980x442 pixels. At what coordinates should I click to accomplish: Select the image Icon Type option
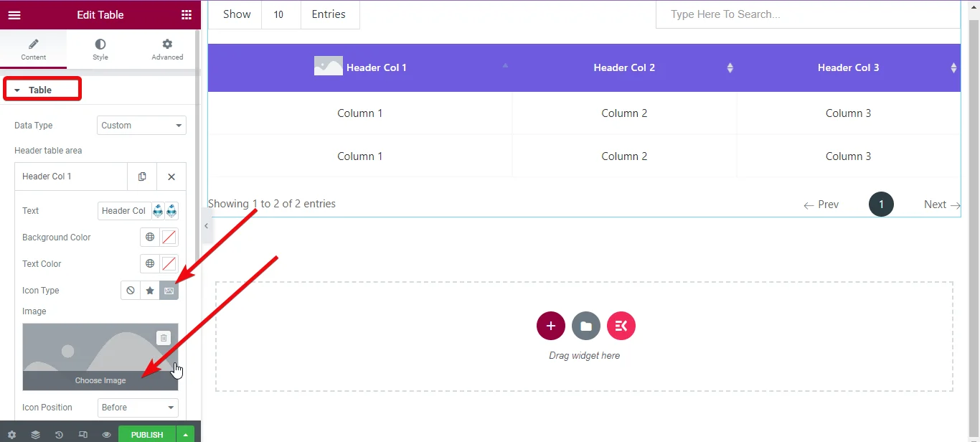169,291
